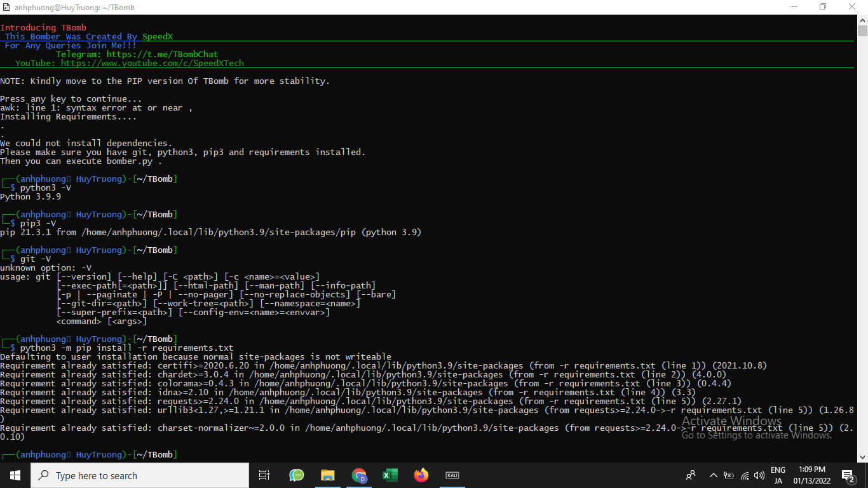Launch Firefox from the taskbar
The height and width of the screenshot is (488, 868).
tap(421, 475)
